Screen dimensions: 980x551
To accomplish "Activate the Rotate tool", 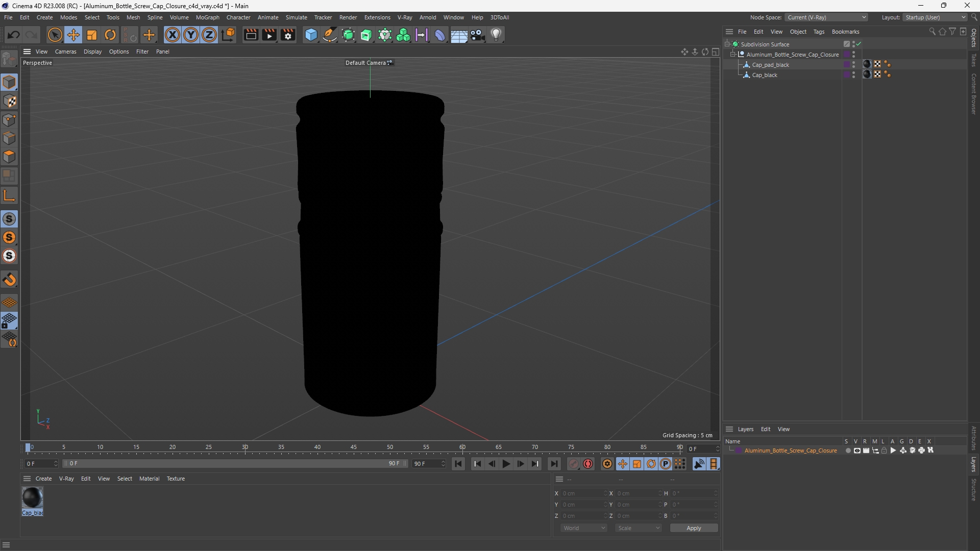I will pos(110,35).
